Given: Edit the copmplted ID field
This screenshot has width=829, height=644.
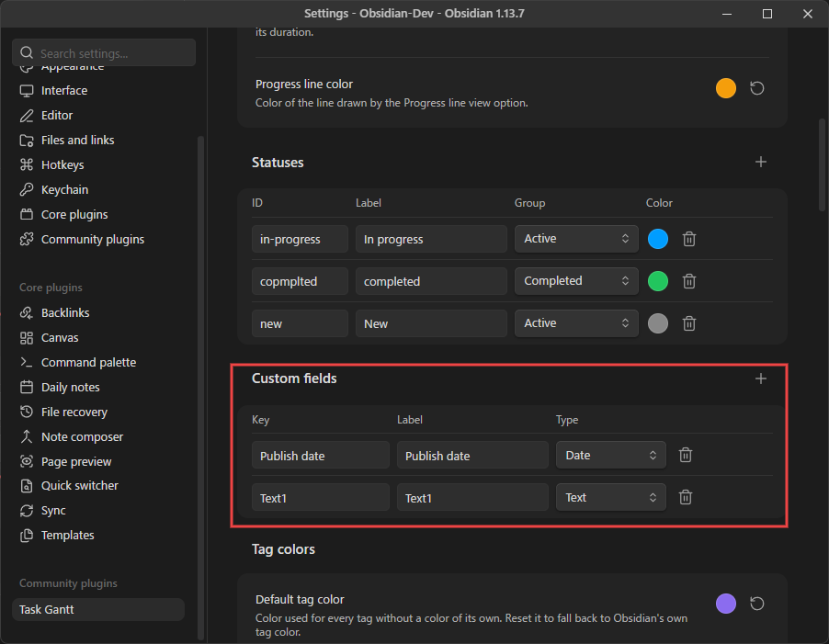Looking at the screenshot, I should click(x=300, y=281).
